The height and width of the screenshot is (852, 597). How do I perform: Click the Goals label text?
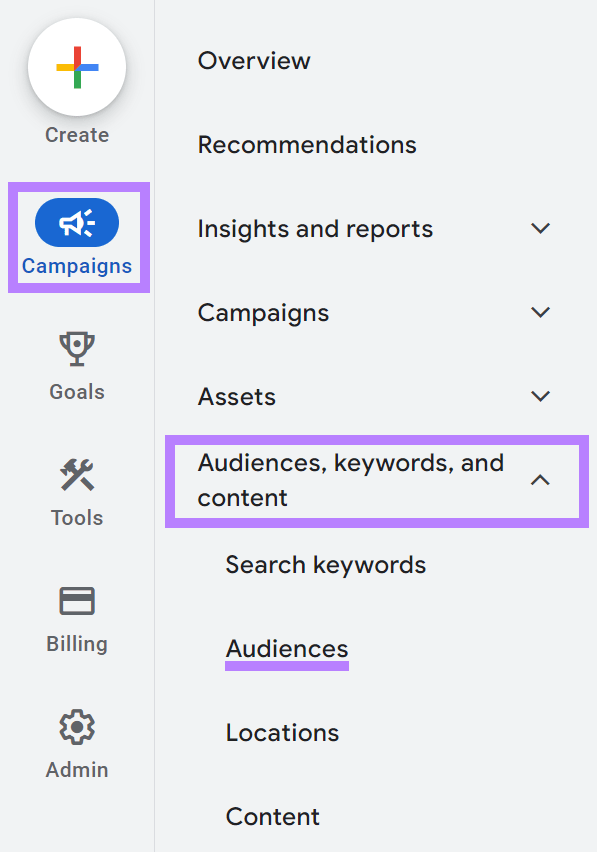[x=76, y=391]
